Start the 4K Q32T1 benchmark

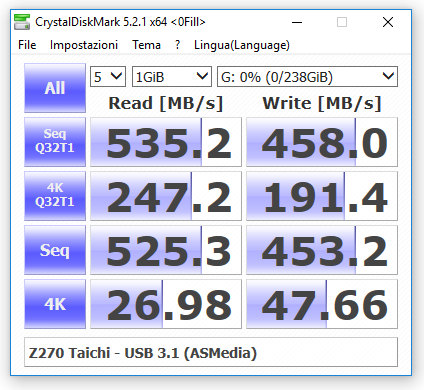[x=55, y=196]
